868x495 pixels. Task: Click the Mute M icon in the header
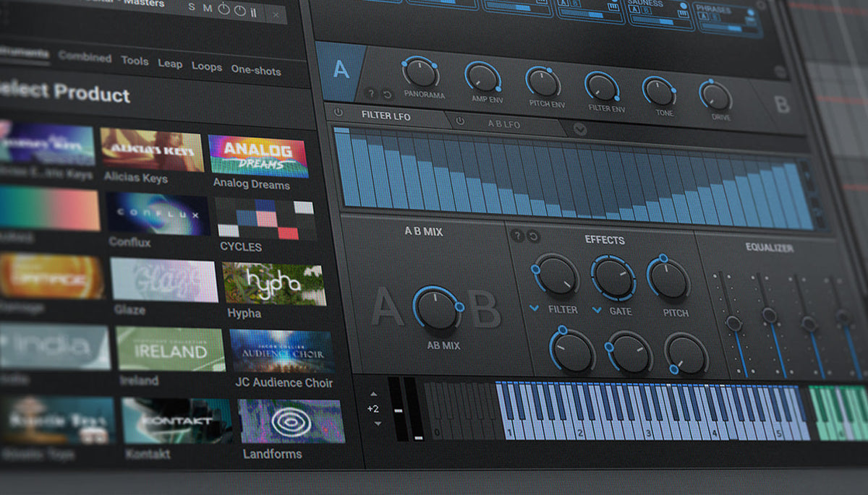coord(207,9)
